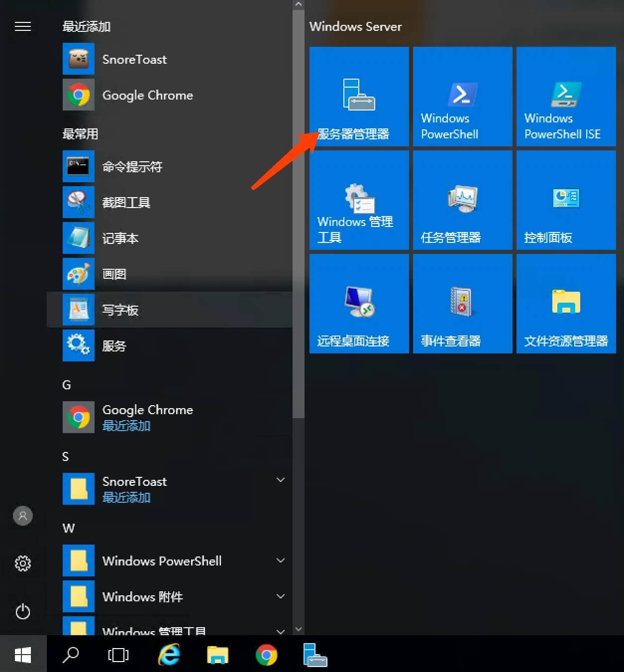Open 记事本 from the list
Viewport: 624px width, 672px height.
[169, 238]
